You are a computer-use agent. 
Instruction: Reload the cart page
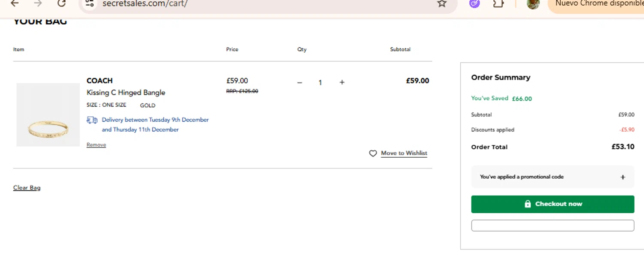[x=61, y=3]
